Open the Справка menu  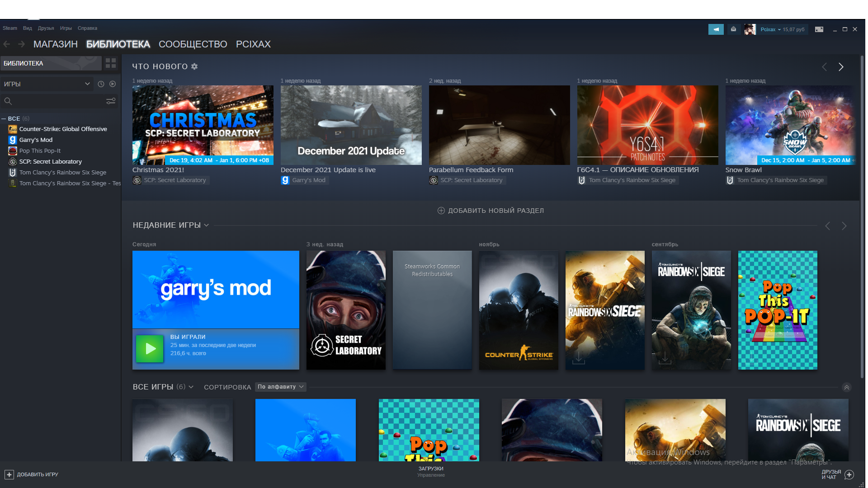pyautogui.click(x=87, y=28)
